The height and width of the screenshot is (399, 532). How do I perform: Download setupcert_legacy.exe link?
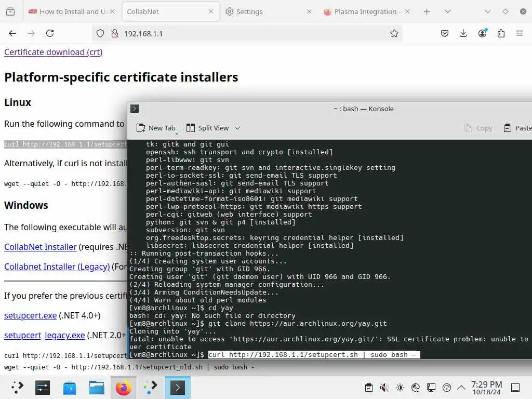[45, 335]
